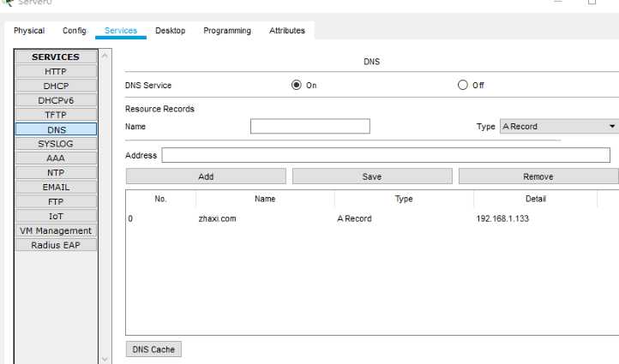Open the HTTP service settings
This screenshot has height=364, width=619.
pos(56,71)
